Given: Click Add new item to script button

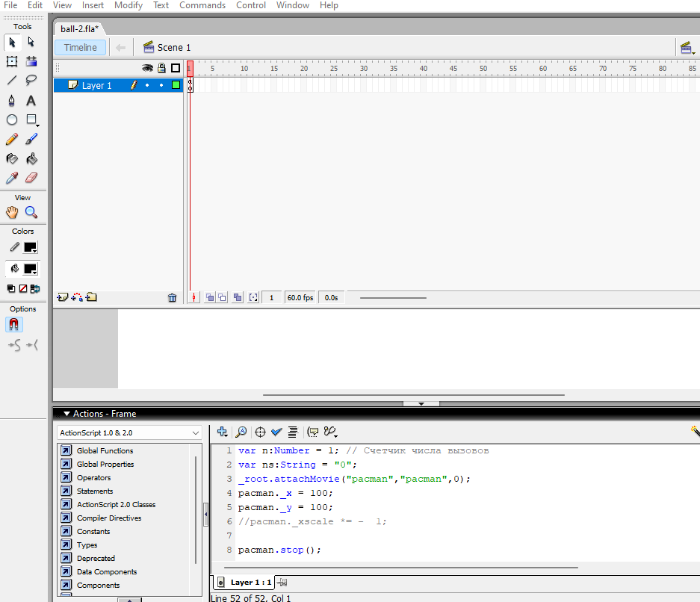Looking at the screenshot, I should coord(223,432).
